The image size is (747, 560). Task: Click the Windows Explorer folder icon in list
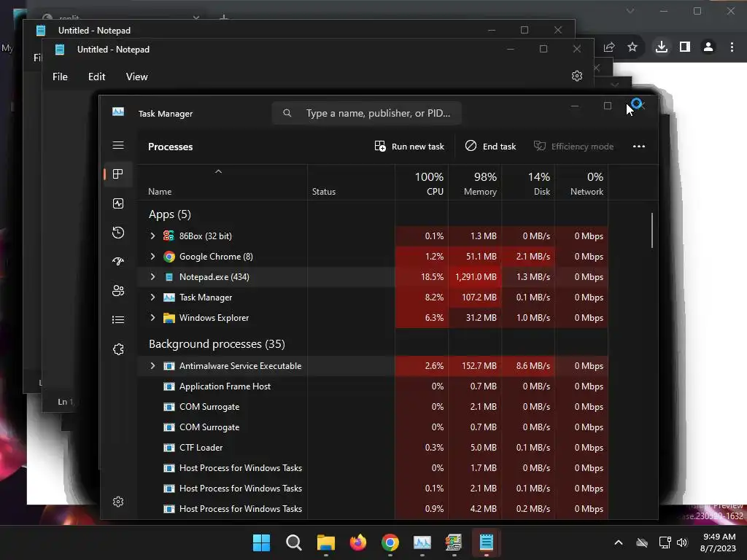[x=169, y=318]
